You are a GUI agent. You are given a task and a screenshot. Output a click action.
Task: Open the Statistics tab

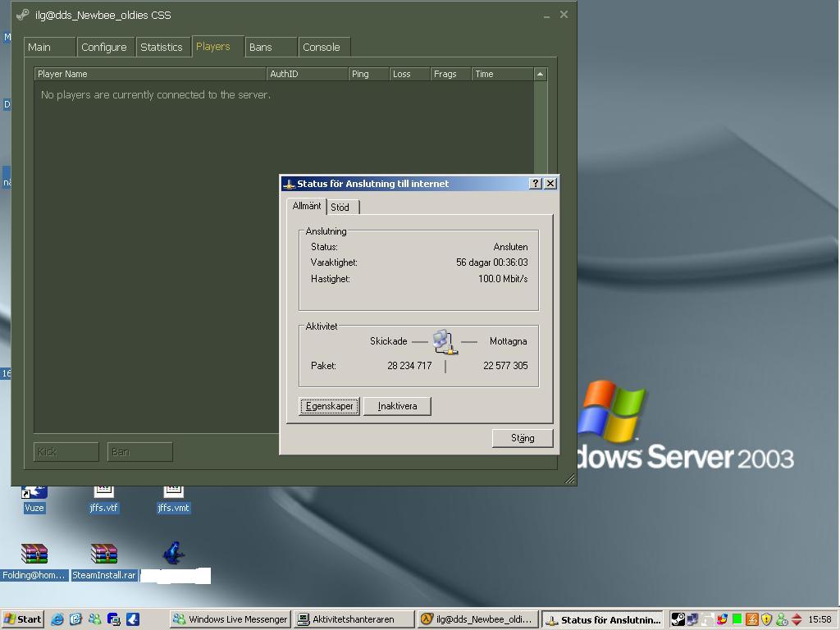coord(163,47)
